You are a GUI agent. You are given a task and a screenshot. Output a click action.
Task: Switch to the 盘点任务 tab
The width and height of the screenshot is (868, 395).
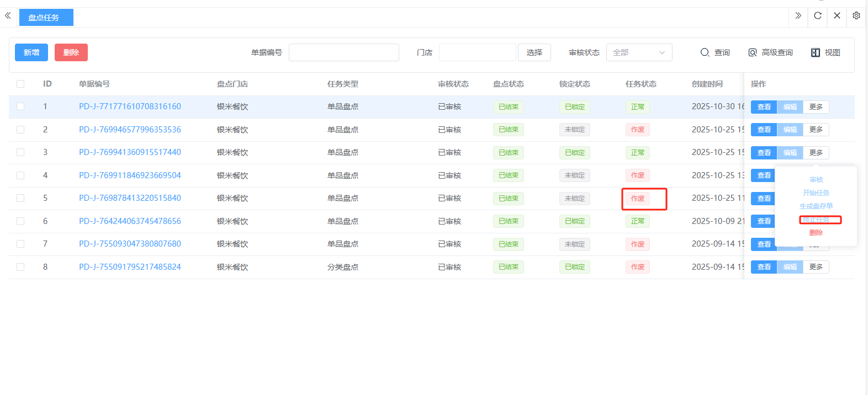pos(46,18)
